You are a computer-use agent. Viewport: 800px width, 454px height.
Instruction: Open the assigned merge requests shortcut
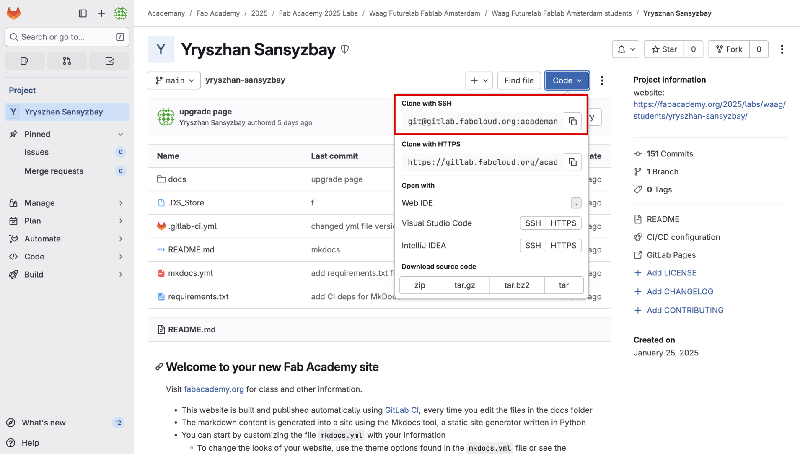point(66,61)
